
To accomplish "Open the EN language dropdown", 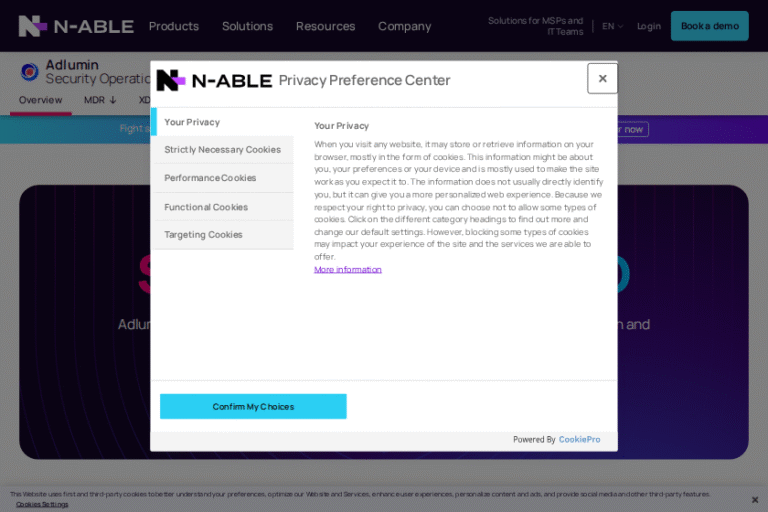I will click(x=612, y=26).
